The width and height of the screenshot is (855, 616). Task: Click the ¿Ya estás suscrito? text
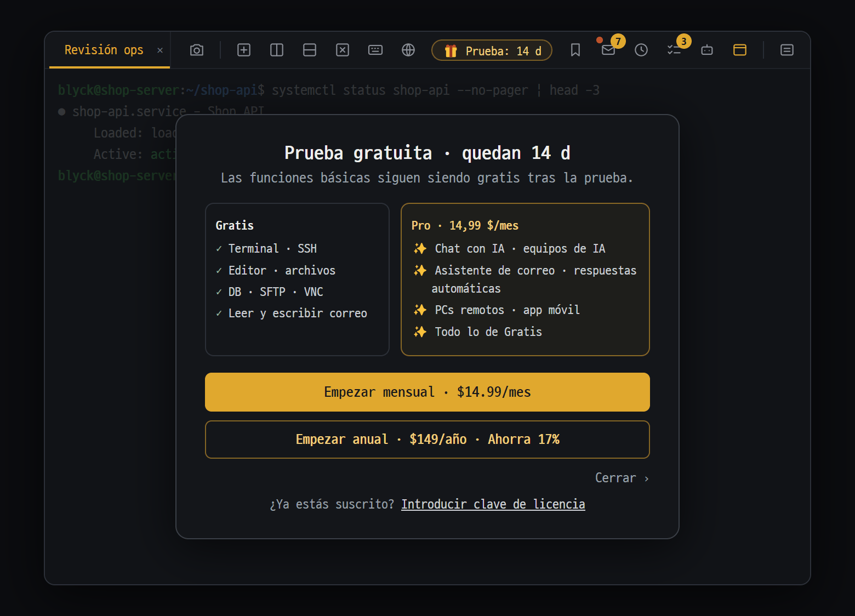(332, 504)
